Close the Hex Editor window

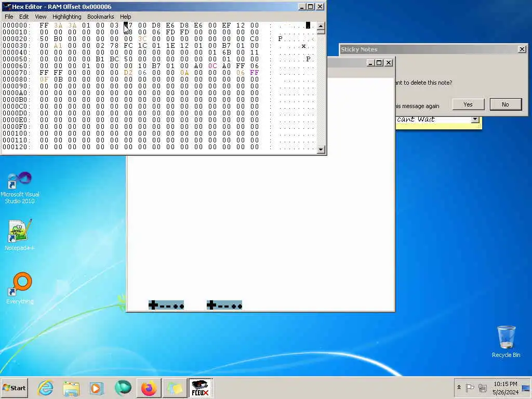320,6
